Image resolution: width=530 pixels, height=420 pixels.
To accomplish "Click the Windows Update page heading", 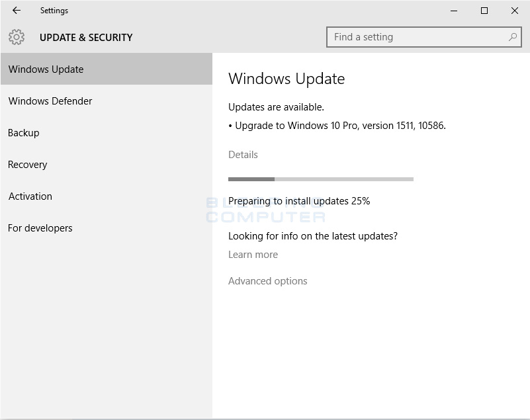I will pyautogui.click(x=287, y=78).
